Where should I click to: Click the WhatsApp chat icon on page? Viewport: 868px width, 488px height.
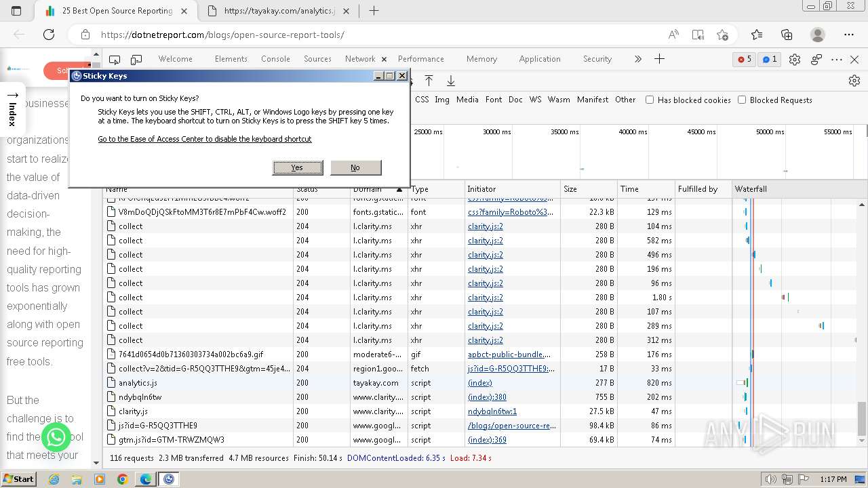pos(56,437)
